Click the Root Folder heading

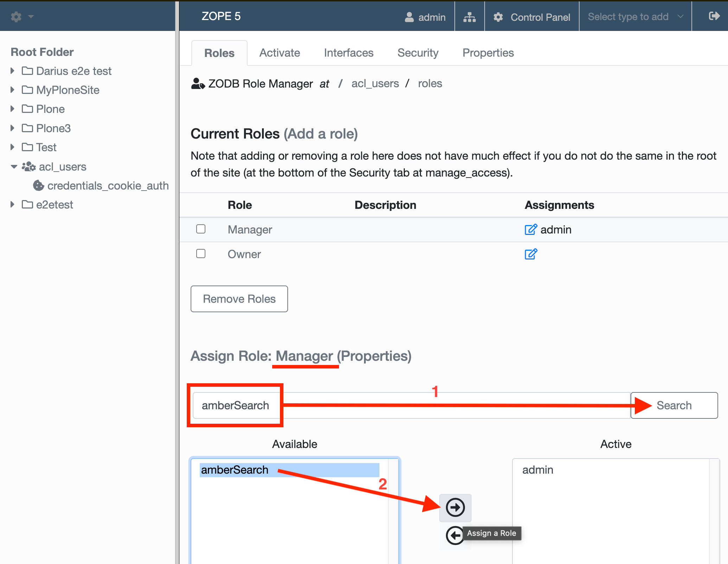(42, 52)
